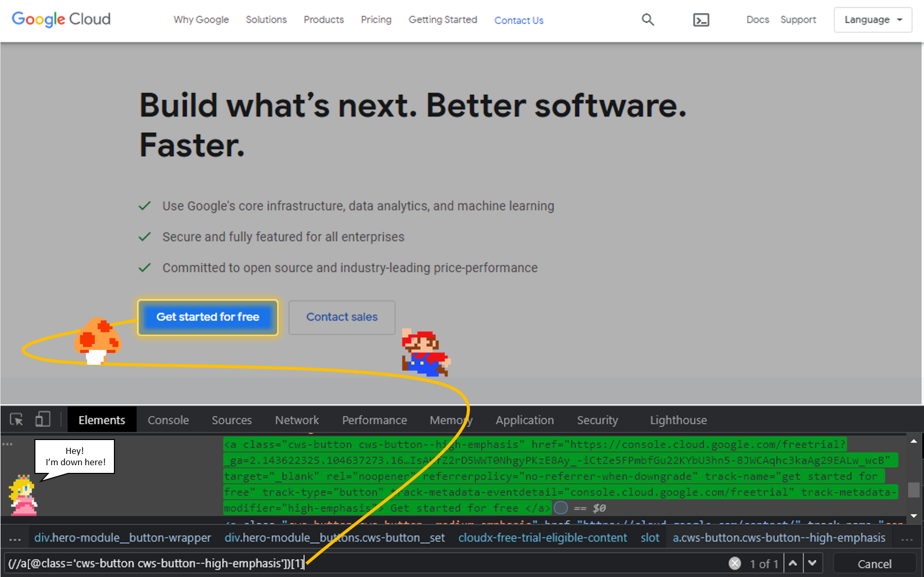The height and width of the screenshot is (577, 924).
Task: Switch to the Lighthouse tab
Action: click(x=678, y=420)
